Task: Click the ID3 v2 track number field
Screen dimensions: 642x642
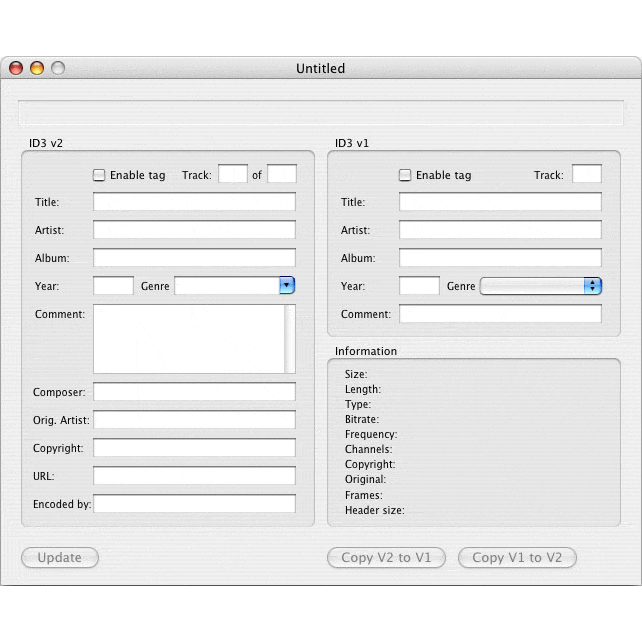Action: pos(233,174)
